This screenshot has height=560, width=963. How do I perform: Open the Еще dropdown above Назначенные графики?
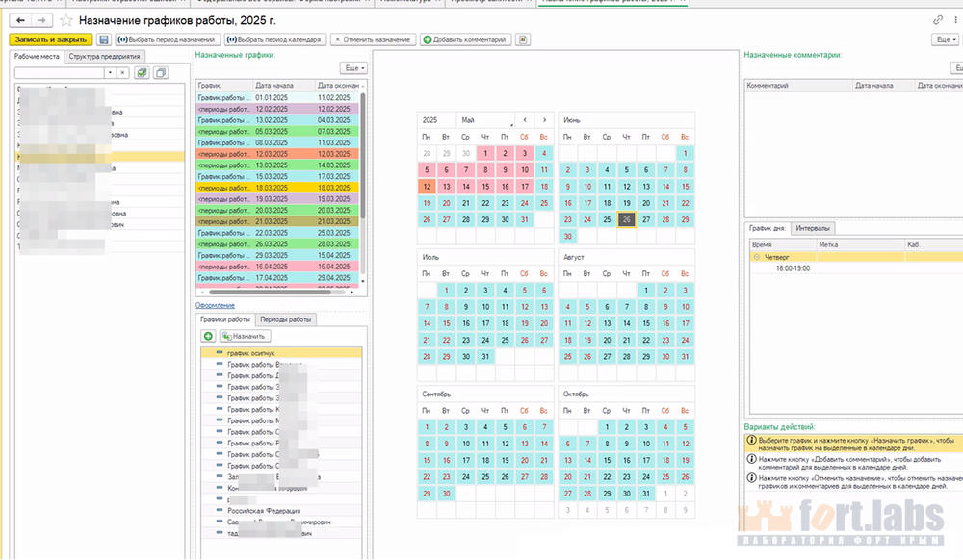(353, 68)
